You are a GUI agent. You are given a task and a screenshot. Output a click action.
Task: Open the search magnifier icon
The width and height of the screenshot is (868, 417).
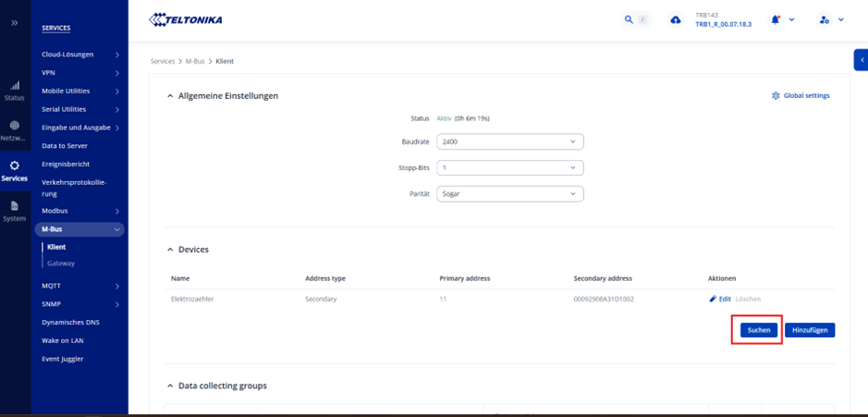point(629,20)
